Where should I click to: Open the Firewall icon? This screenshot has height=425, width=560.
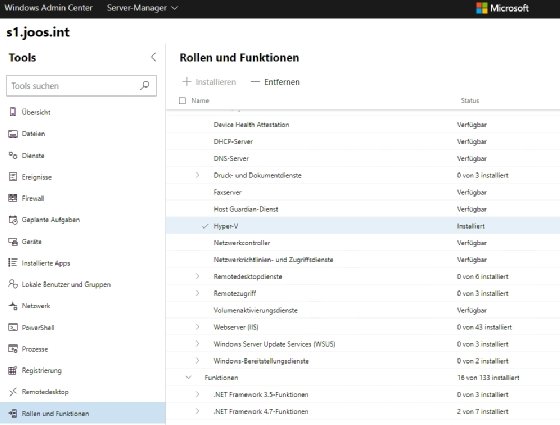13,198
